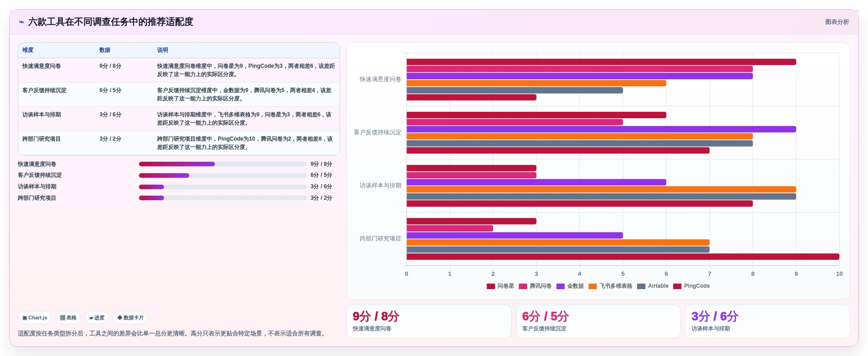The height and width of the screenshot is (356, 868).
Task: Open the 3分 / 6分 summary card
Action: (767, 321)
